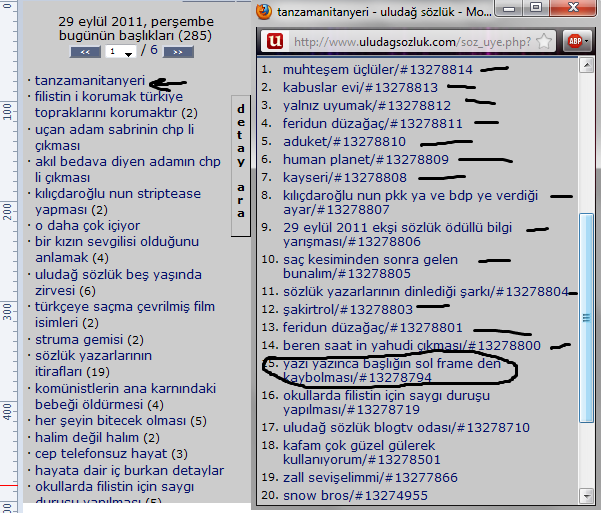This screenshot has height=513, width=606.
Task: Open the 'tanzamanitanyeri' topic link
Action: point(90,80)
